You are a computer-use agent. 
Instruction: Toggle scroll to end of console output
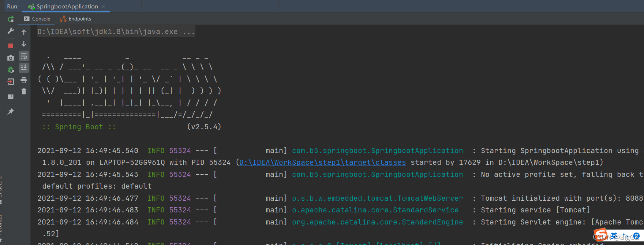tap(24, 68)
